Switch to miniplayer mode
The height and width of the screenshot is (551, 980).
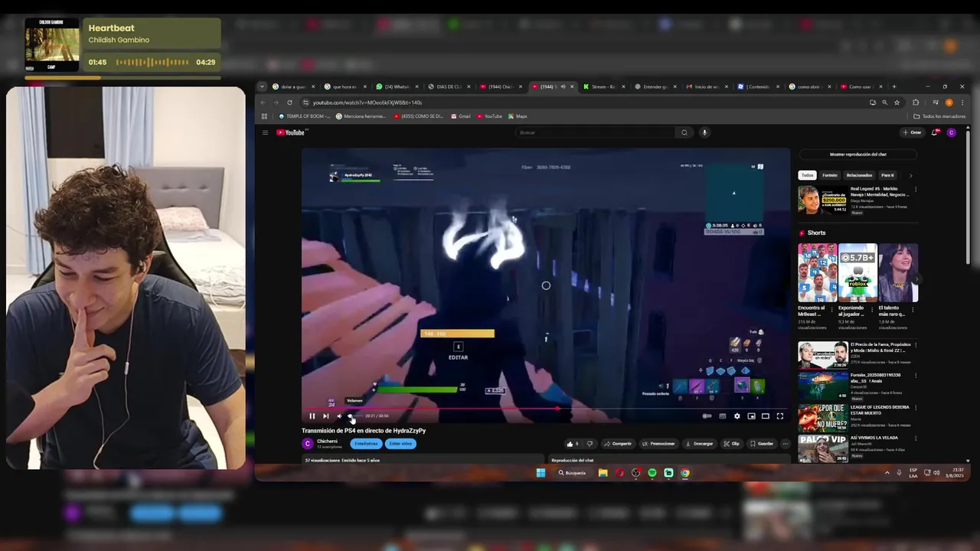(751, 416)
